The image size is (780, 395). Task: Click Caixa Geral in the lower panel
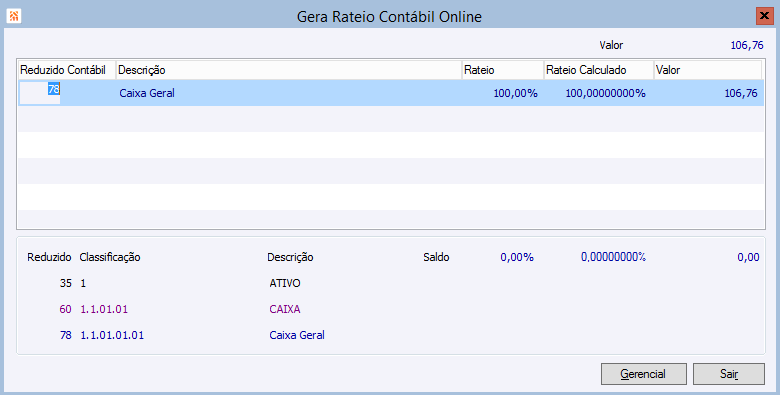tap(297, 335)
